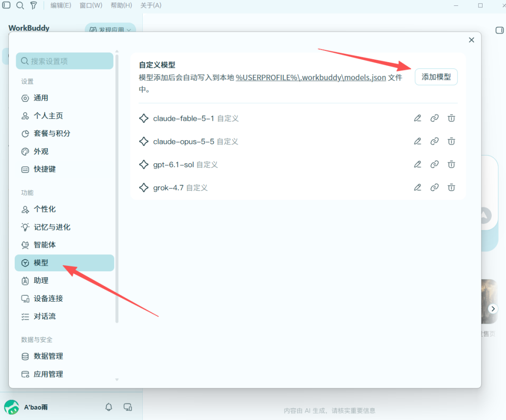Screen dimensions: 506x420
Task: Open 设备连接 settings
Action: click(65, 298)
